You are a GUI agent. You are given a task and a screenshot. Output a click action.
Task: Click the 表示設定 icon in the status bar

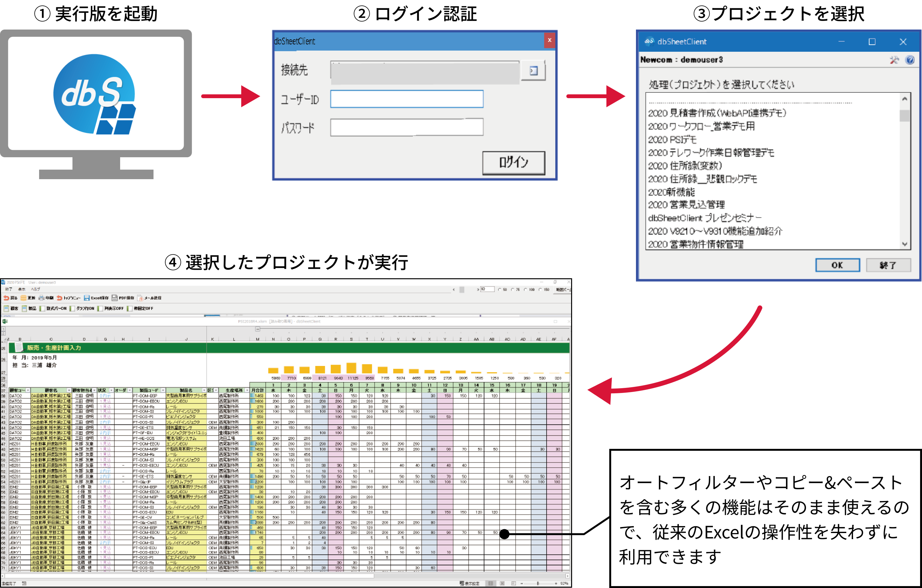coord(462,584)
